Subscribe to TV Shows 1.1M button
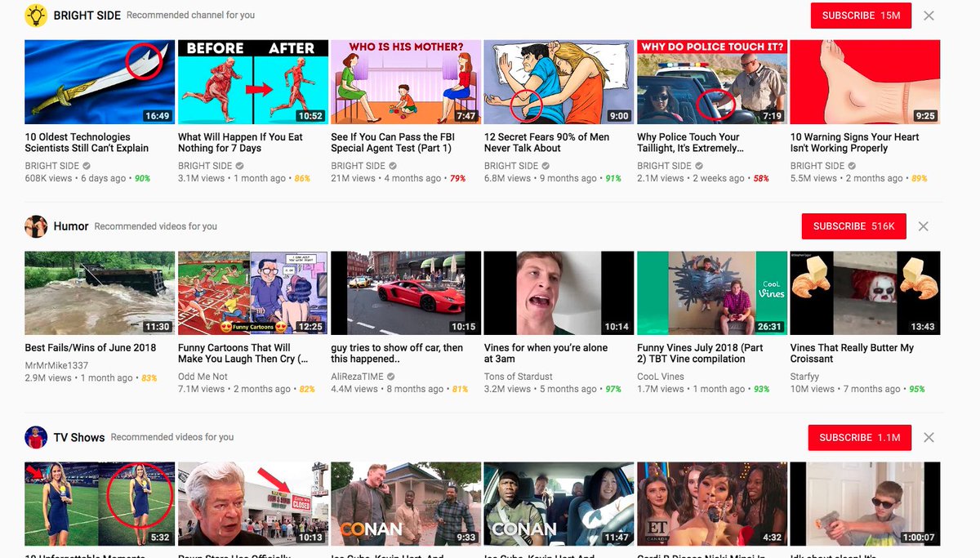Viewport: 980px width, 558px height. point(859,437)
